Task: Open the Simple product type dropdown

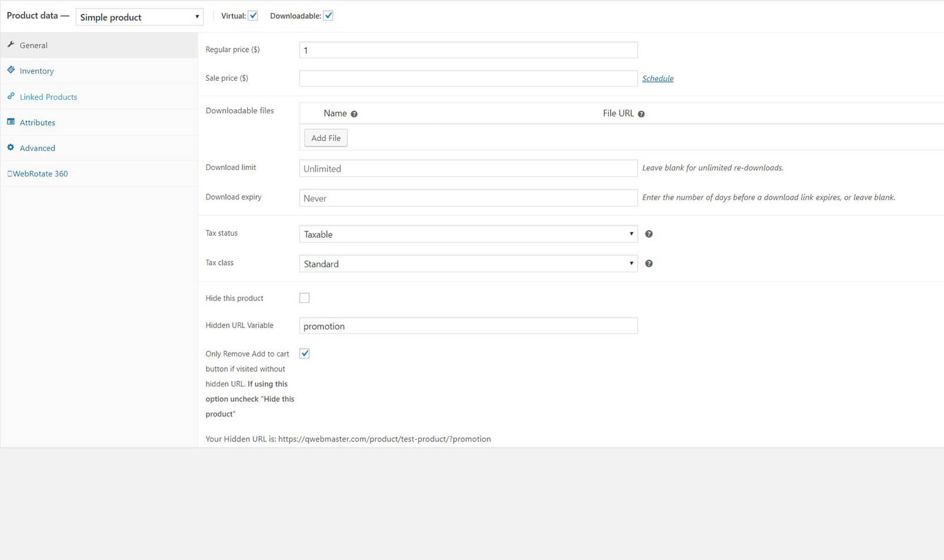Action: coord(139,17)
